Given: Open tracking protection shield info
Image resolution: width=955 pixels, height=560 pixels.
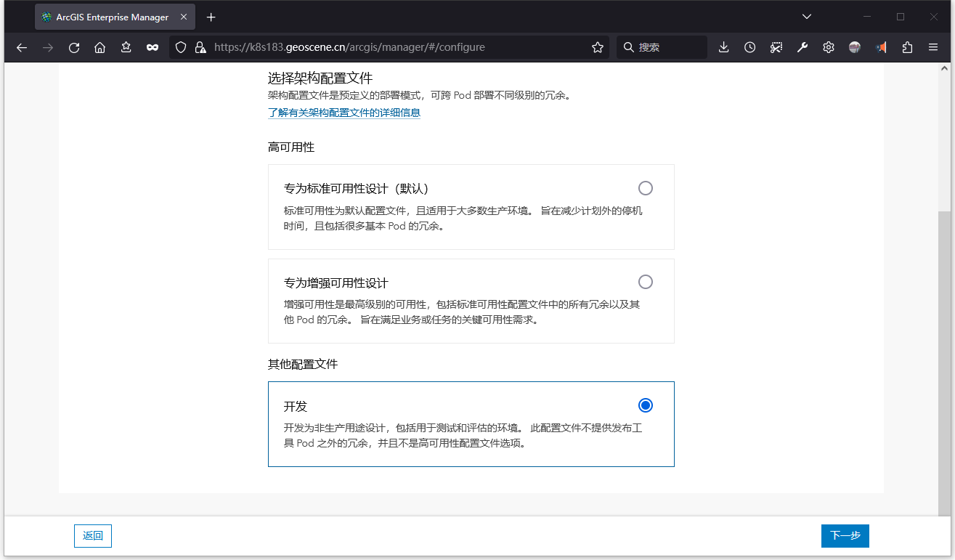Looking at the screenshot, I should pyautogui.click(x=182, y=47).
